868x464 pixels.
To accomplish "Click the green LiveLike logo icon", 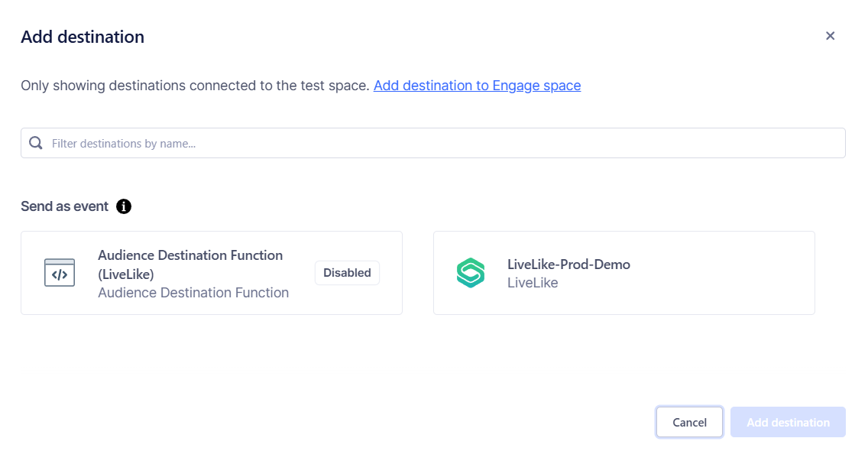I will [x=471, y=273].
